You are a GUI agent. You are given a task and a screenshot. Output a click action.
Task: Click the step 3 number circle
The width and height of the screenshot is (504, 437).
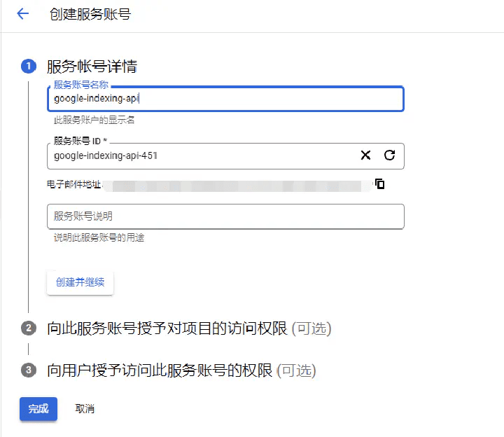tap(29, 370)
